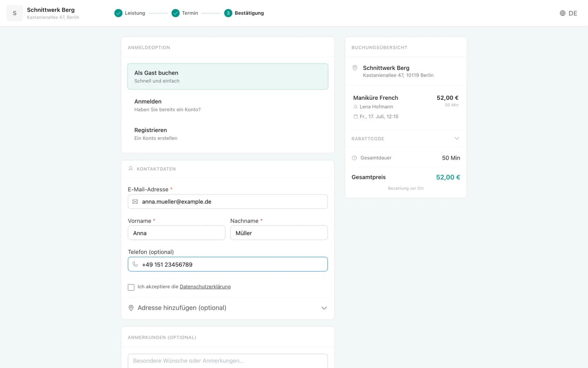Click the Kastanienallee 47, Berlin header subtitle
This screenshot has height=368, width=588.
[53, 17]
